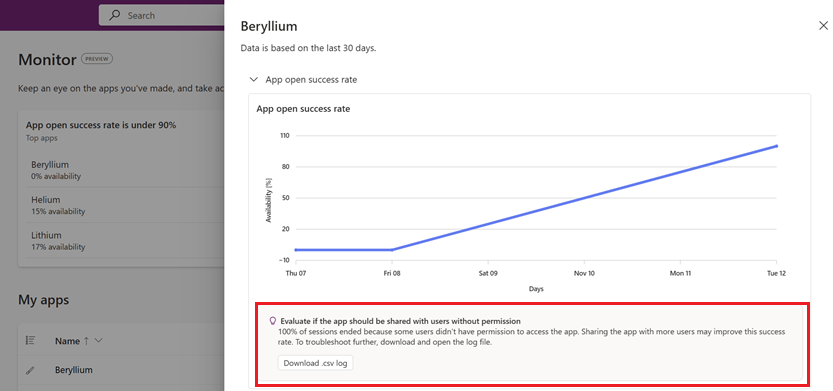Click 'App open success rate is under 90%' card title

point(101,125)
